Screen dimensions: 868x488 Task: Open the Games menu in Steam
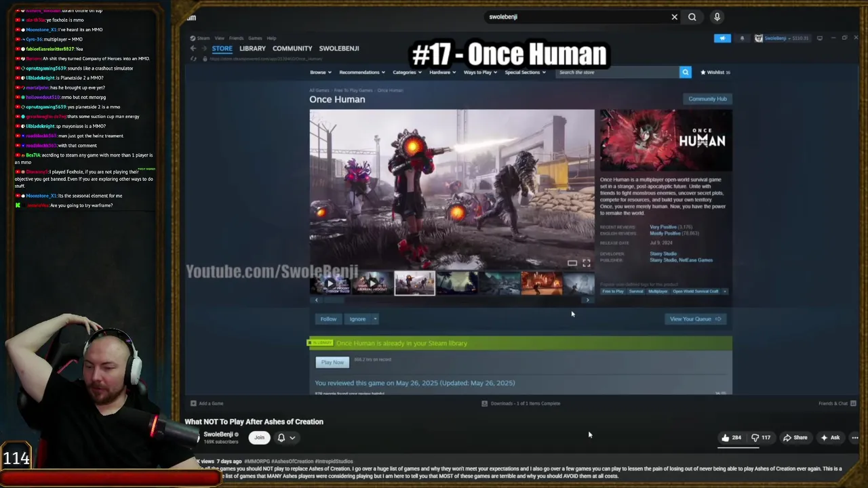(255, 38)
